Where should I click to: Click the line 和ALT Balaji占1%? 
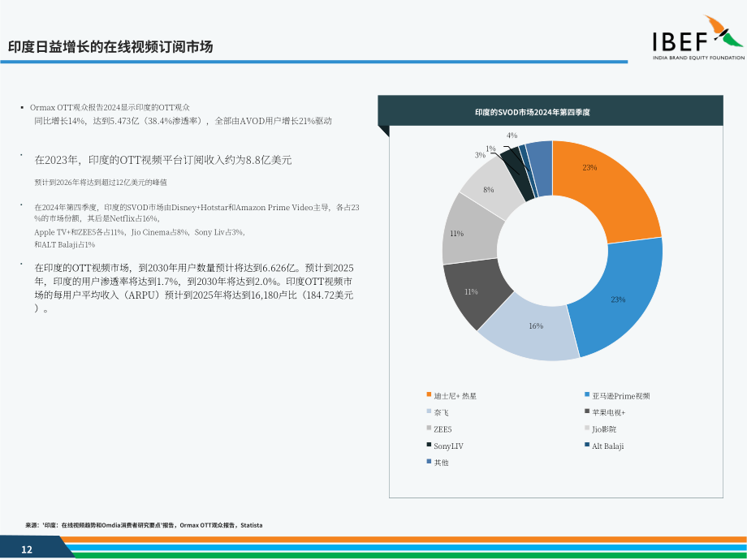(x=64, y=245)
